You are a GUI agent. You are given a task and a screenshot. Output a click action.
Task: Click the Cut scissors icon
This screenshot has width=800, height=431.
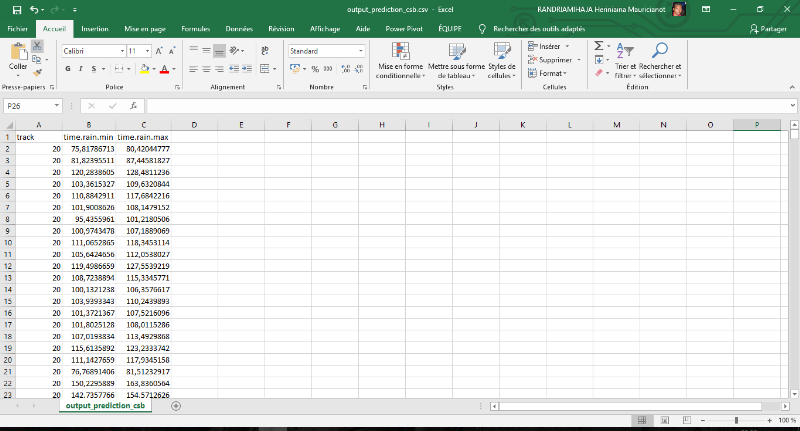click(x=37, y=47)
